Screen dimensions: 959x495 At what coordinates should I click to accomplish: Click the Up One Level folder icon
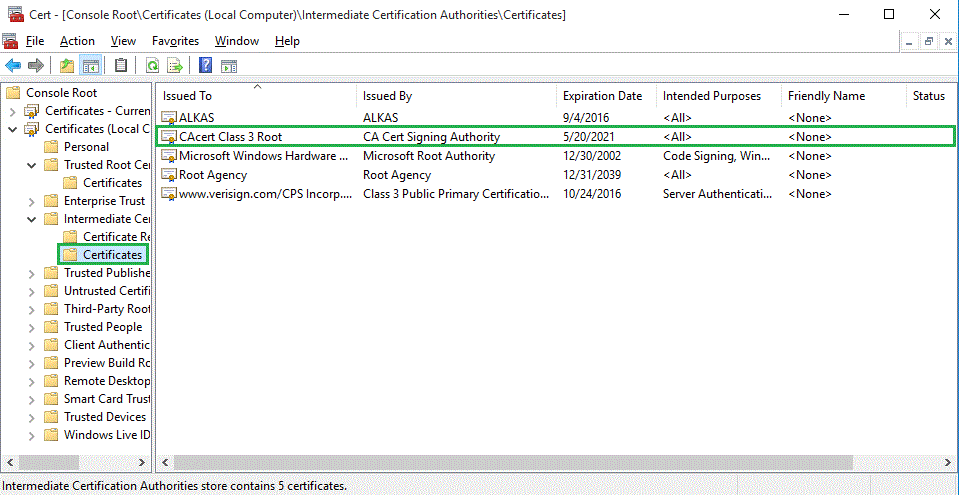[x=67, y=66]
